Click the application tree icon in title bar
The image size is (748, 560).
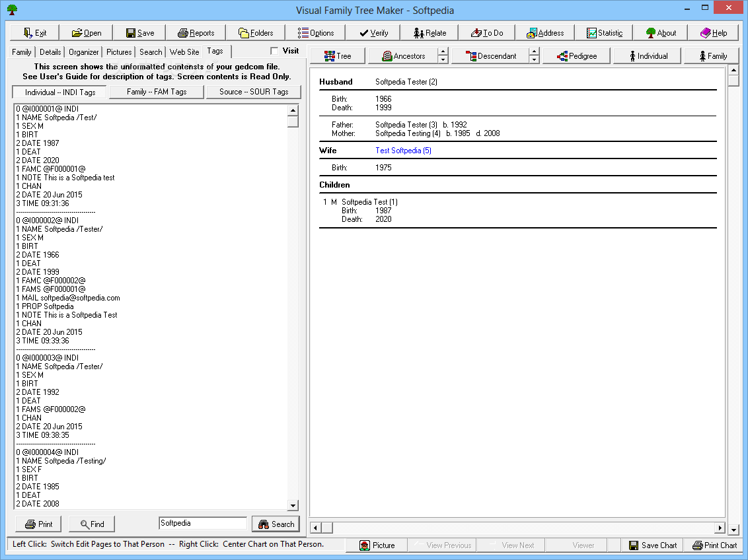pyautogui.click(x=13, y=9)
